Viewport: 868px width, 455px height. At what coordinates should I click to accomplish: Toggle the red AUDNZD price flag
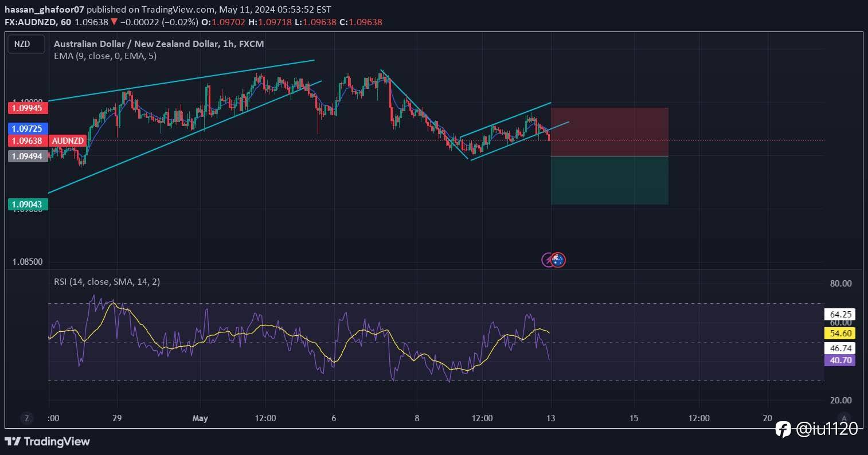click(68, 140)
